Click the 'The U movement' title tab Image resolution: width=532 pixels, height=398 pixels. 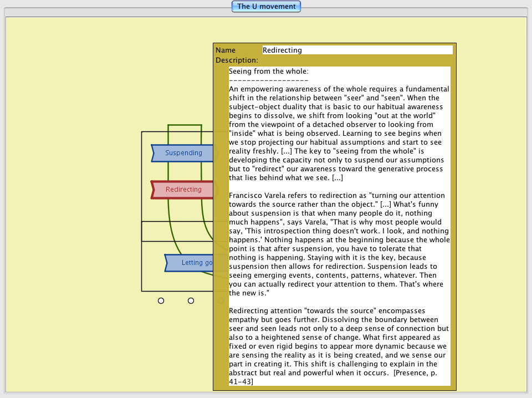[x=267, y=7]
